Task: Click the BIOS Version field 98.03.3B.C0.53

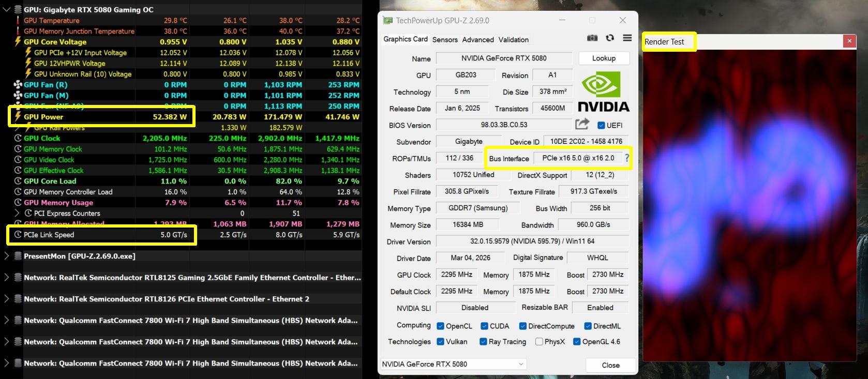Action: (504, 125)
